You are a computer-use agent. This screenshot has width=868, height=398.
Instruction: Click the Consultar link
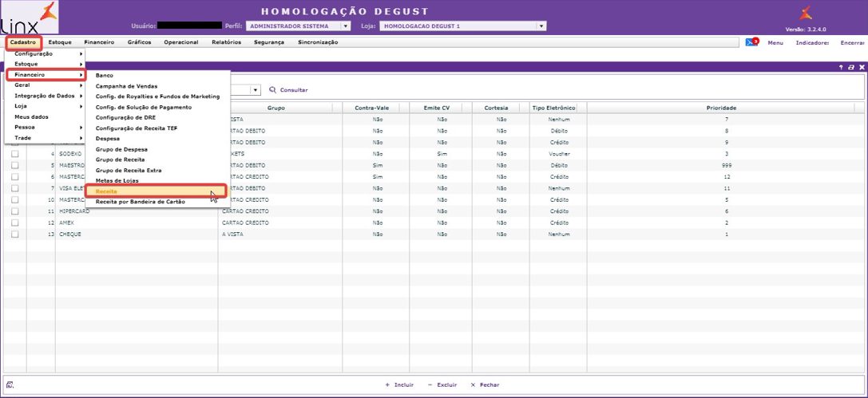coord(294,90)
